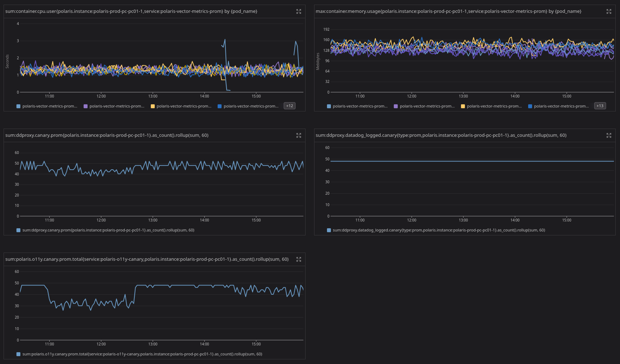
Task: Select the memory usage graph title
Action: point(448,11)
